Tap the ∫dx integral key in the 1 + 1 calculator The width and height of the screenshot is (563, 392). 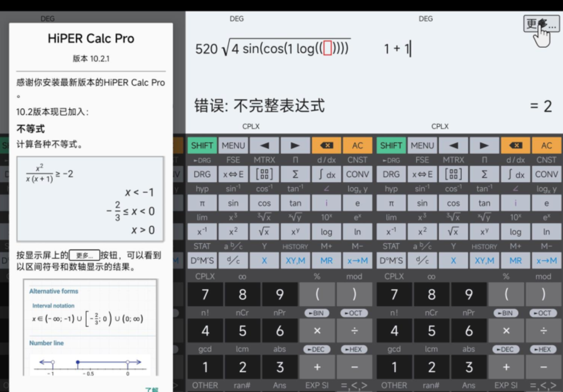516,174
